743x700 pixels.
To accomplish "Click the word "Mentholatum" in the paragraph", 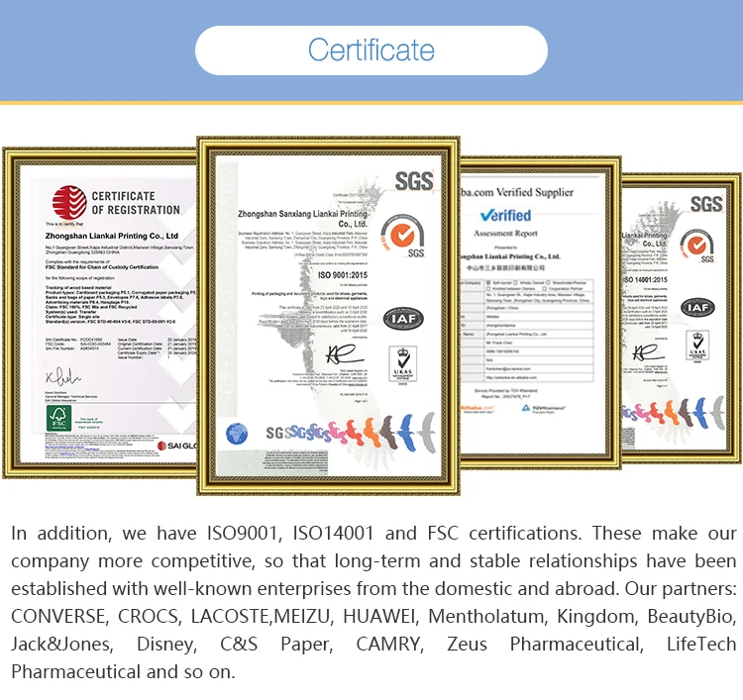I will tap(488, 616).
